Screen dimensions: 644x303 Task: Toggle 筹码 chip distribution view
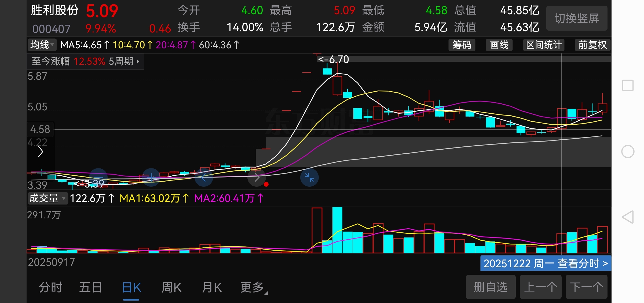tap(462, 45)
